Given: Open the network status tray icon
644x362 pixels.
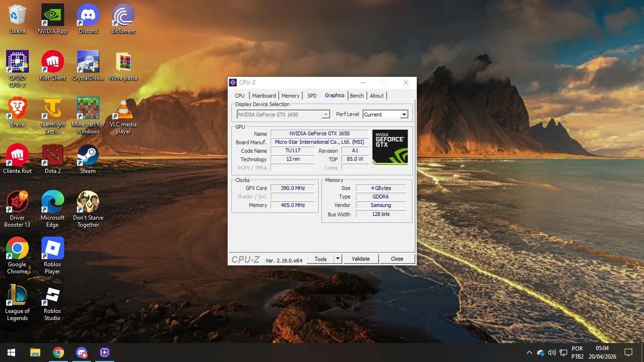Looking at the screenshot, I should click(x=563, y=352).
